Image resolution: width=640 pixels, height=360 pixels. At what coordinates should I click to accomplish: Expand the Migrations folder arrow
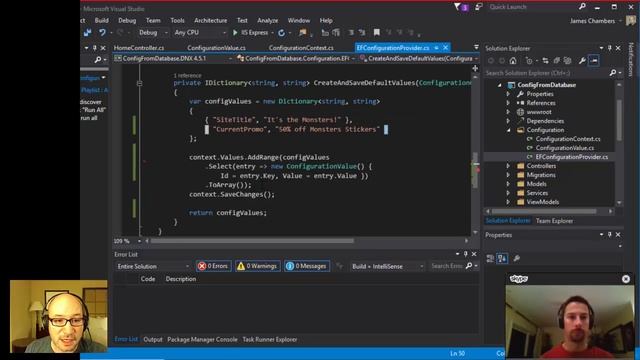(x=508, y=175)
